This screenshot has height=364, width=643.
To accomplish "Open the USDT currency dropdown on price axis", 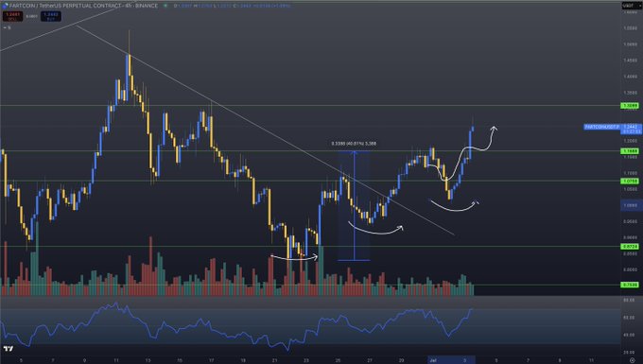I will pos(631,6).
